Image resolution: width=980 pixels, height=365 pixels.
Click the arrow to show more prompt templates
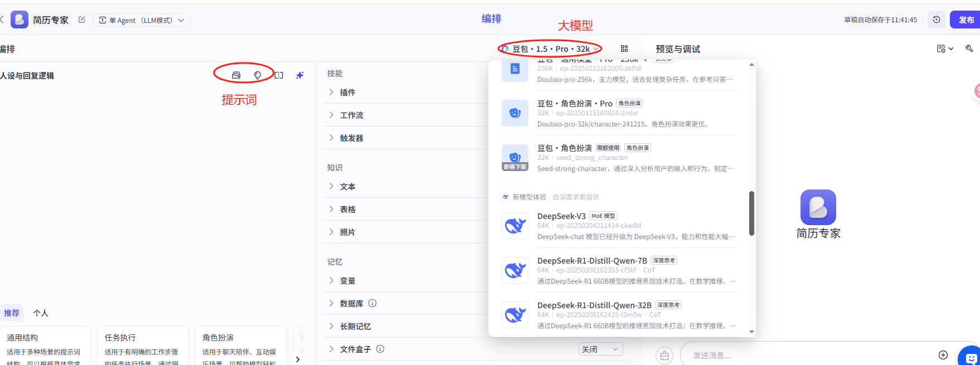click(x=298, y=359)
